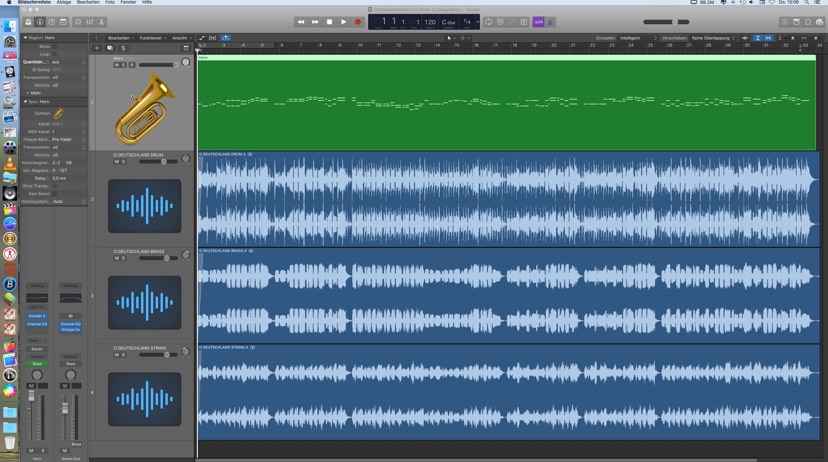Toggle vertical auto zoom button
The height and width of the screenshot is (462, 828).
tap(757, 38)
